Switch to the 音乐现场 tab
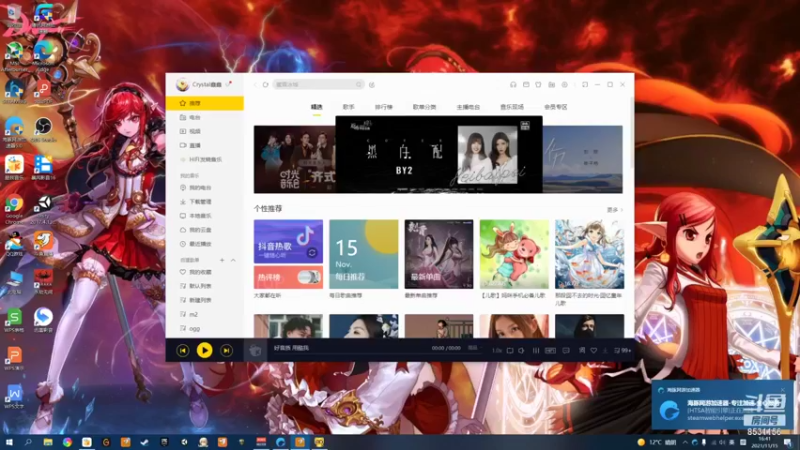This screenshot has width=800, height=450. pyautogui.click(x=512, y=107)
